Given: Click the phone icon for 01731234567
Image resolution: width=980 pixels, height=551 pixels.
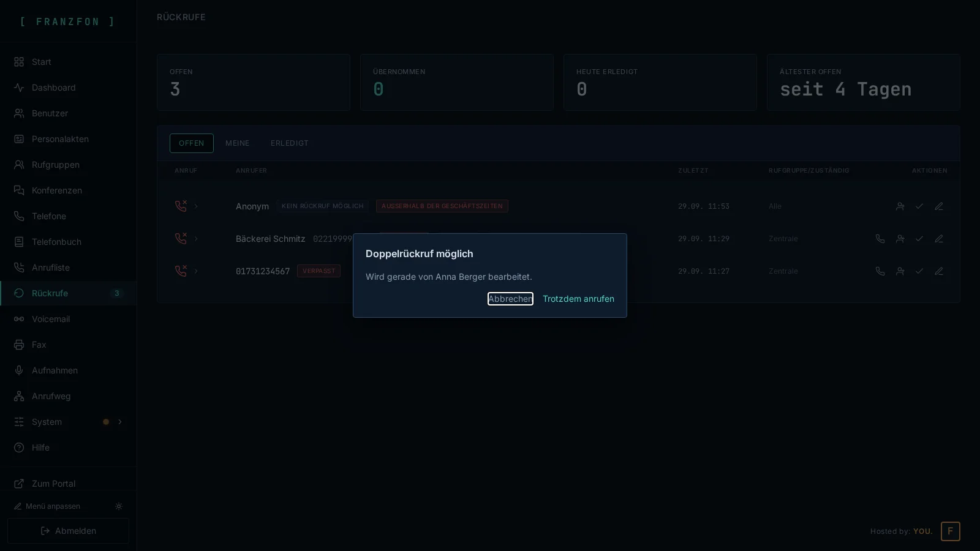Looking at the screenshot, I should [x=880, y=271].
